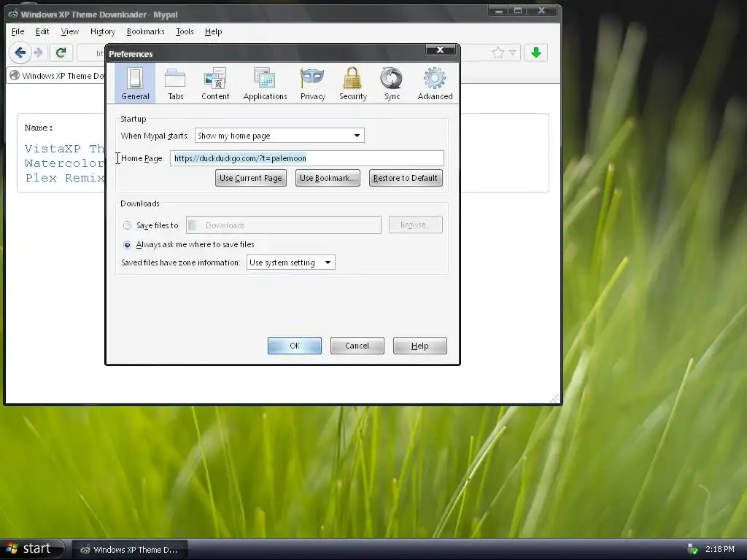Image resolution: width=747 pixels, height=560 pixels.
Task: Open the History menu
Action: 102,31
